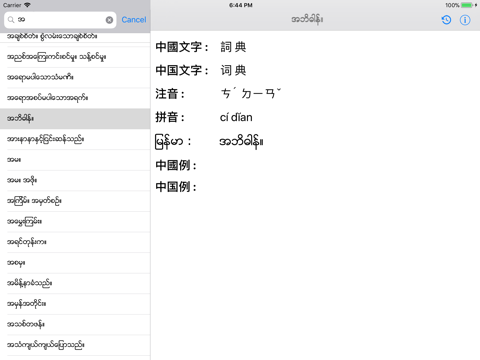The image size is (480, 360).
Task: Tap the Wi-Fi icon beside Carrier
Action: point(27,5)
